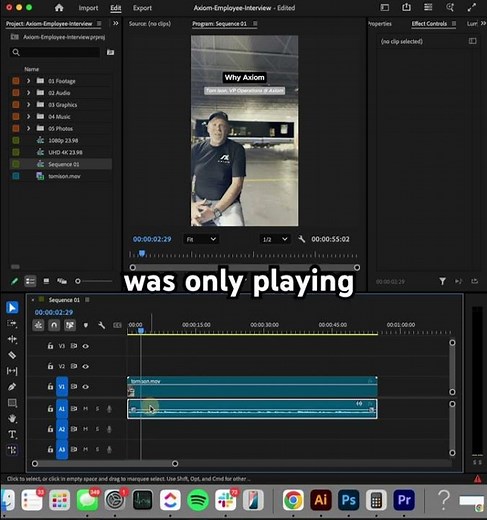Select the Pen tool
Image resolution: width=487 pixels, height=520 pixels.
(12, 387)
